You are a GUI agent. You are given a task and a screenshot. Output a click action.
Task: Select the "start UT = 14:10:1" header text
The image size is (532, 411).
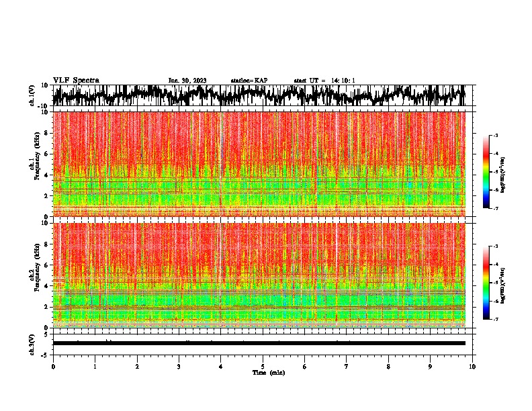(x=324, y=81)
